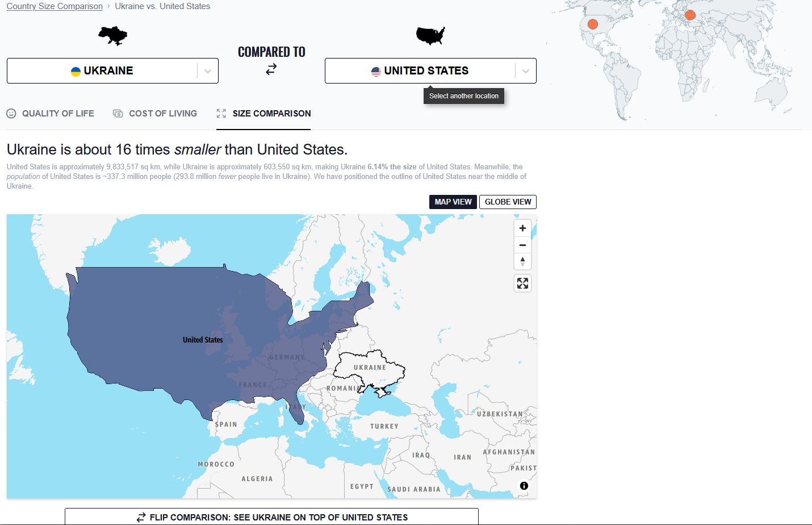The height and width of the screenshot is (525, 812).
Task: Click the Ukraine silhouette icon
Action: pyautogui.click(x=112, y=35)
